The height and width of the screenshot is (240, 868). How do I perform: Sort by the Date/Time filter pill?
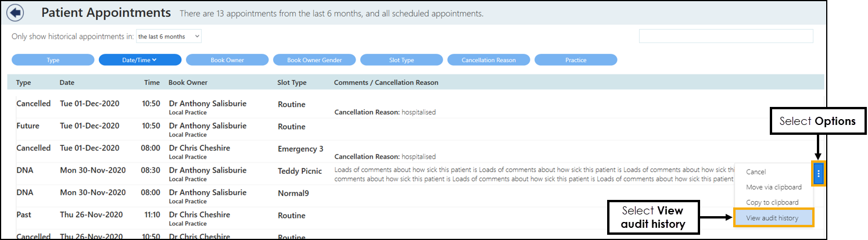pyautogui.click(x=140, y=60)
